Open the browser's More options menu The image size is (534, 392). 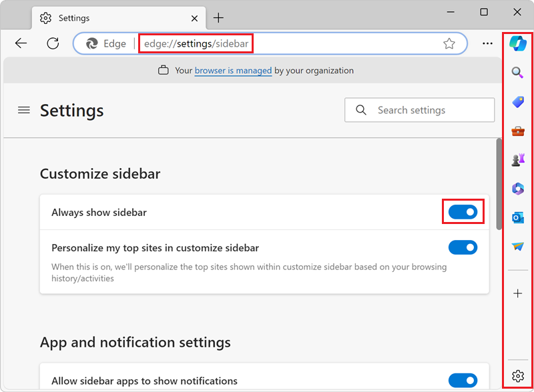487,43
